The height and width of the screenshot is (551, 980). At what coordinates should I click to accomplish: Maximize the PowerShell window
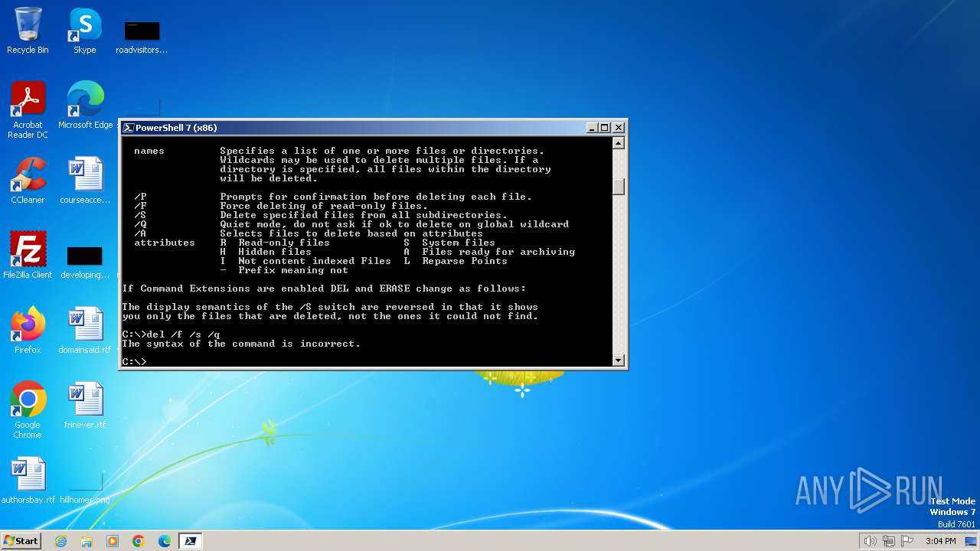tap(605, 128)
